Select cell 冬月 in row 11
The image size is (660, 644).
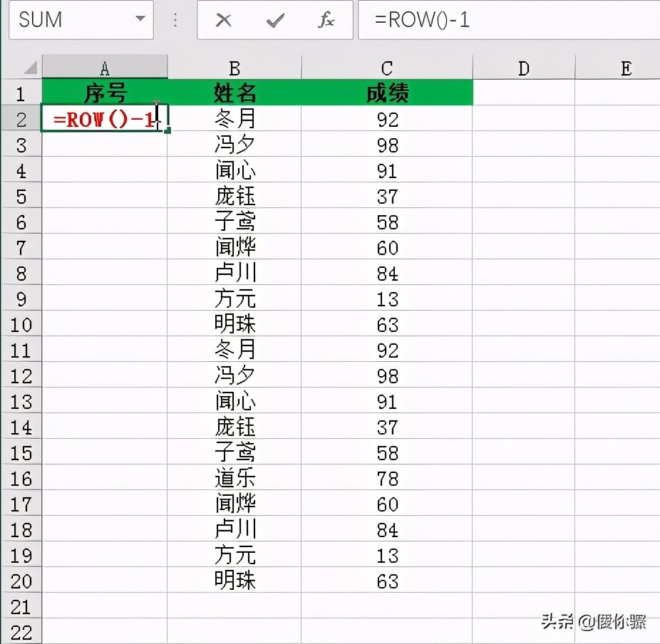[x=234, y=350]
